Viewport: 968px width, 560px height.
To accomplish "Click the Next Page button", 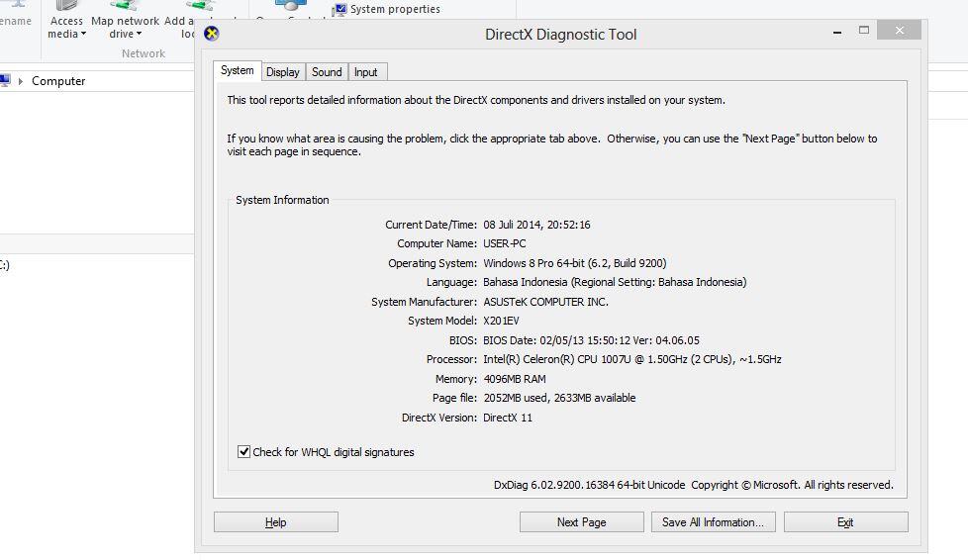I will pyautogui.click(x=582, y=522).
